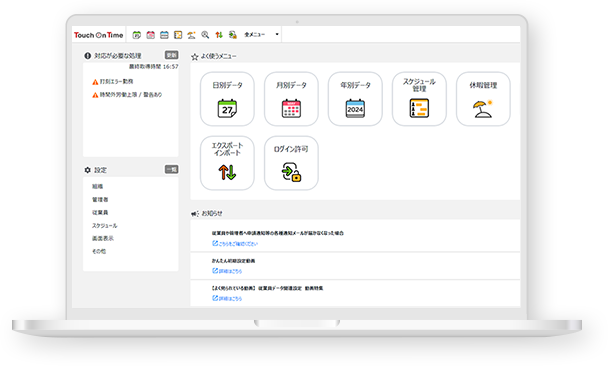Open the daily data toolbar calendar icon
The width and height of the screenshot is (608, 366).
[x=136, y=35]
